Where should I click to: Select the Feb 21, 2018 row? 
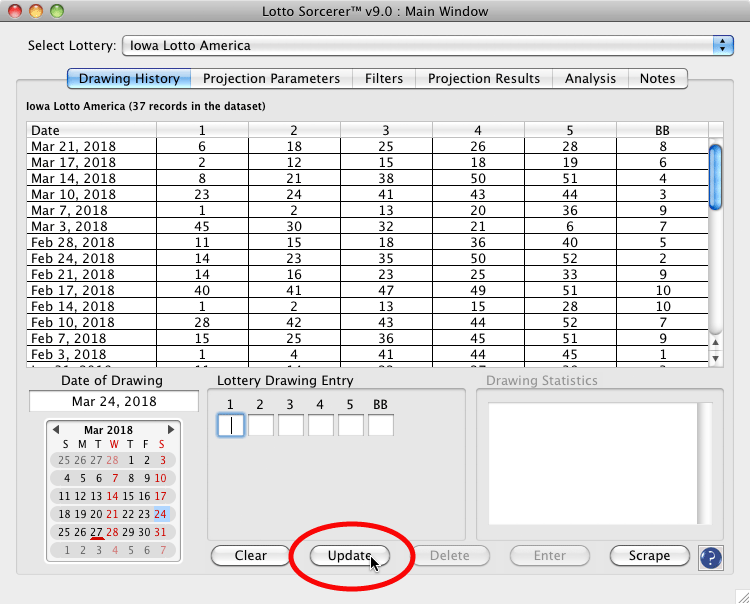pos(367,275)
